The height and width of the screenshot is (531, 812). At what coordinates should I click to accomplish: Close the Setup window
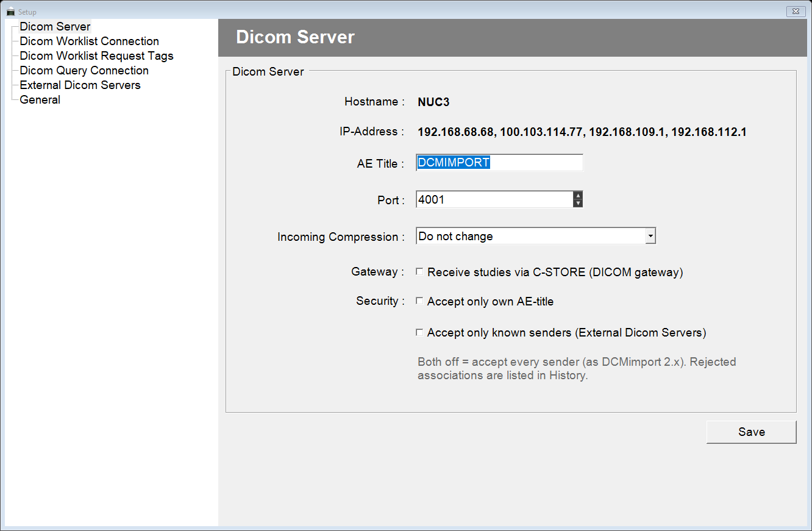(x=795, y=11)
